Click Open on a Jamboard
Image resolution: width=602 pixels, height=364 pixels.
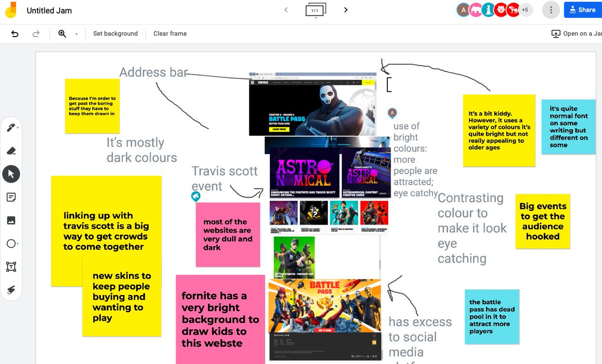coord(576,34)
